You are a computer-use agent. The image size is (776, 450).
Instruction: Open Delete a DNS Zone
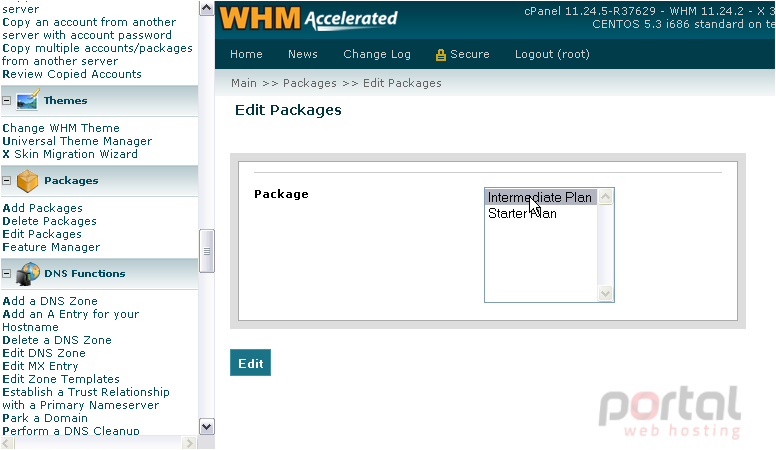[57, 340]
